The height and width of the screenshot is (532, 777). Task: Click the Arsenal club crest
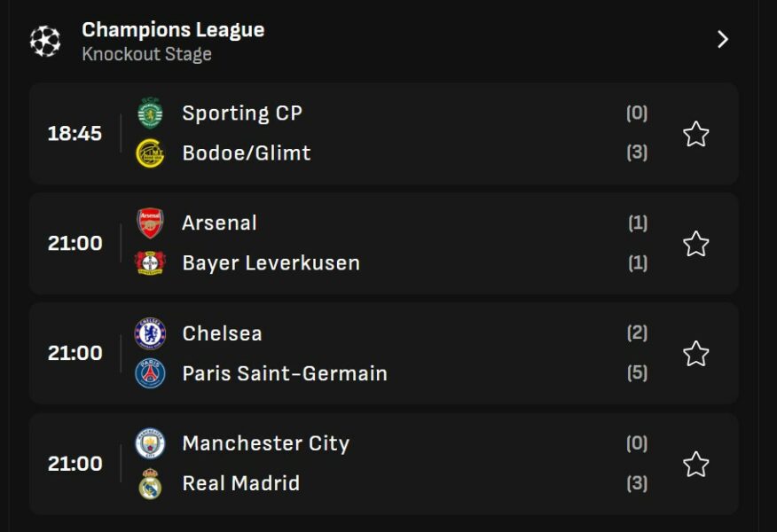(x=150, y=223)
